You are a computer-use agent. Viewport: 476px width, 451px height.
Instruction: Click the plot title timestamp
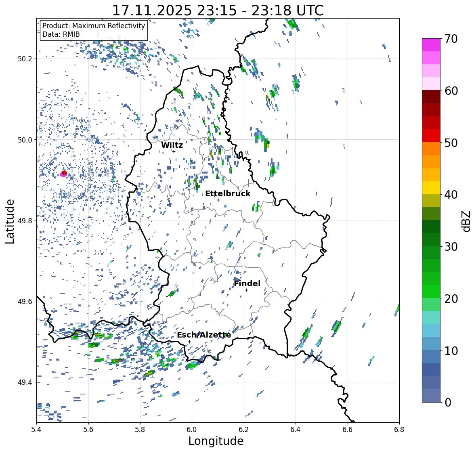tap(218, 10)
